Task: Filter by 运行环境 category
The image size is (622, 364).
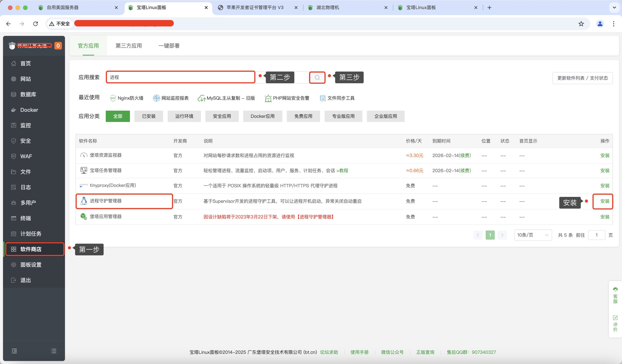Action: 184,116
